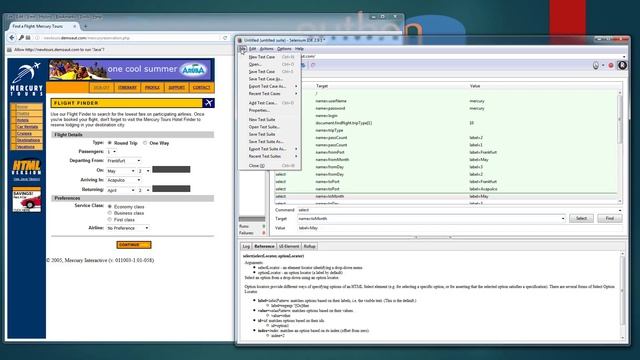Click the Value field containing label=May
This screenshot has width=640, height=360.
[459, 228]
